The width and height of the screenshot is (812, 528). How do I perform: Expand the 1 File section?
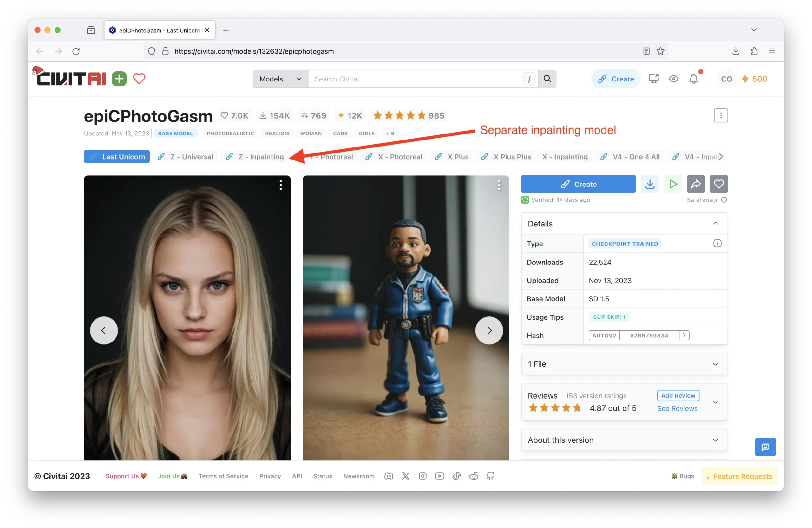[624, 364]
